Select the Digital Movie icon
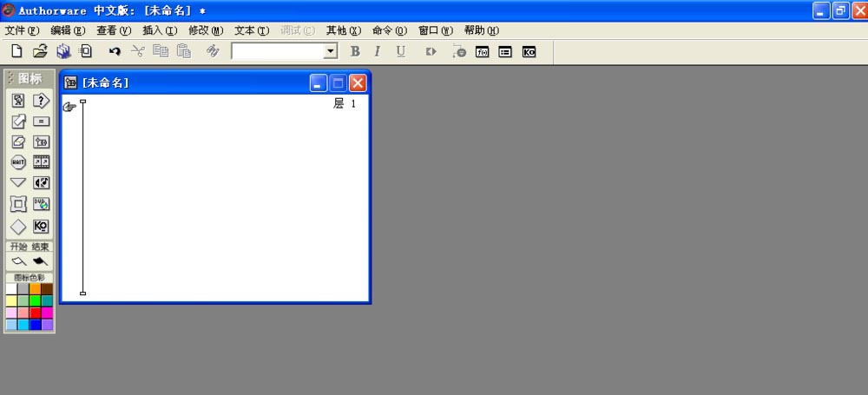Image resolution: width=868 pixels, height=395 pixels. point(41,162)
